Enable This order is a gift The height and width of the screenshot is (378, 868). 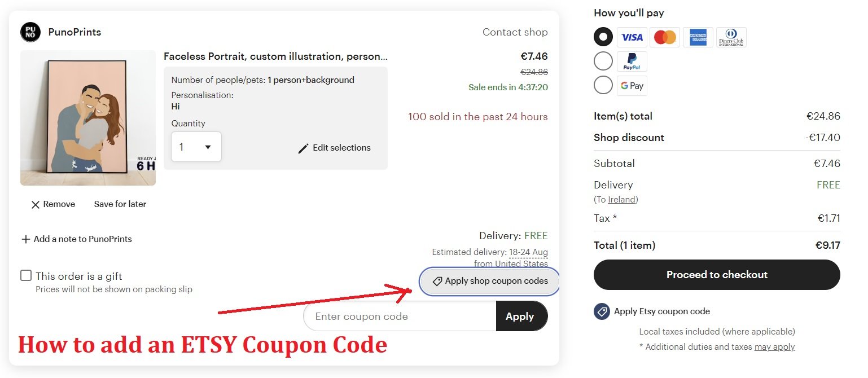(25, 275)
